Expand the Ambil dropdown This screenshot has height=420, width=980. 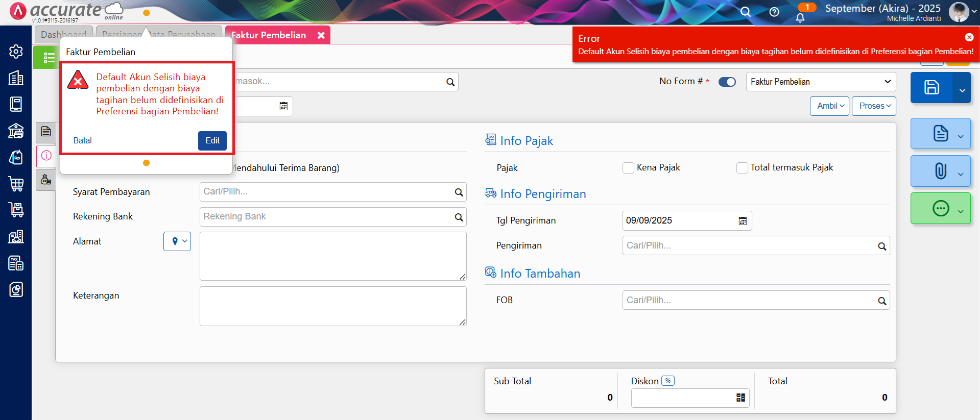tap(829, 106)
